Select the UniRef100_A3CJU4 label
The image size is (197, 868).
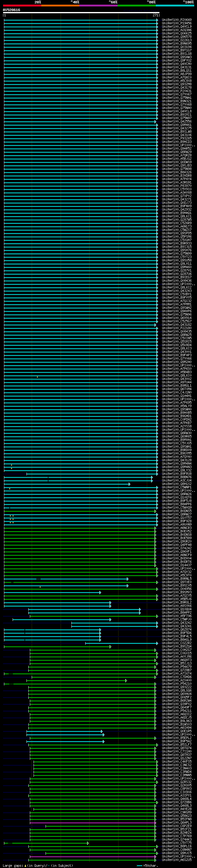[x=177, y=481]
